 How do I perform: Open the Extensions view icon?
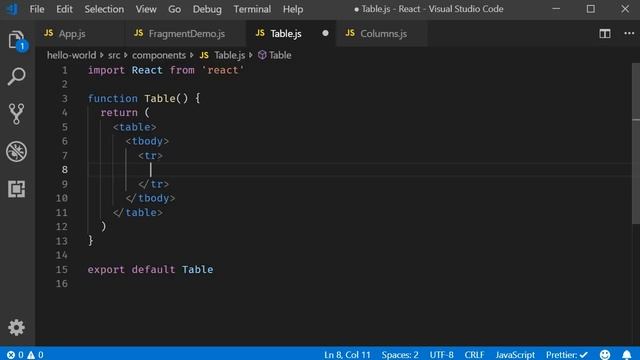(16, 189)
